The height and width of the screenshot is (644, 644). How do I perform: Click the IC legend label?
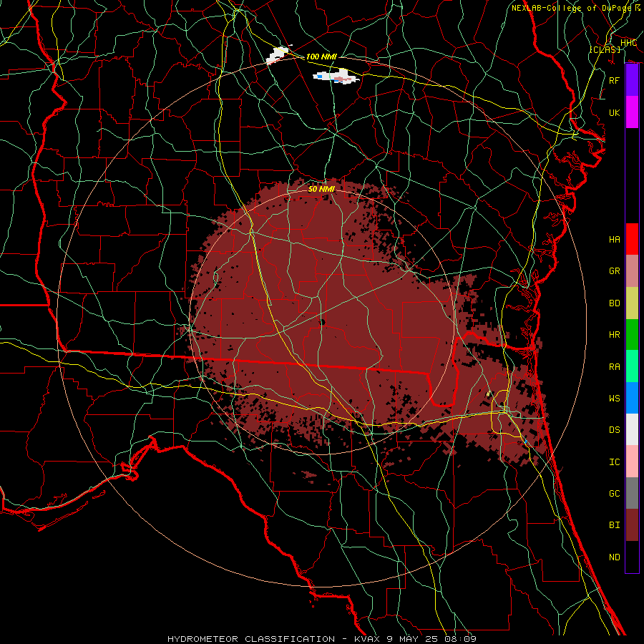615,462
